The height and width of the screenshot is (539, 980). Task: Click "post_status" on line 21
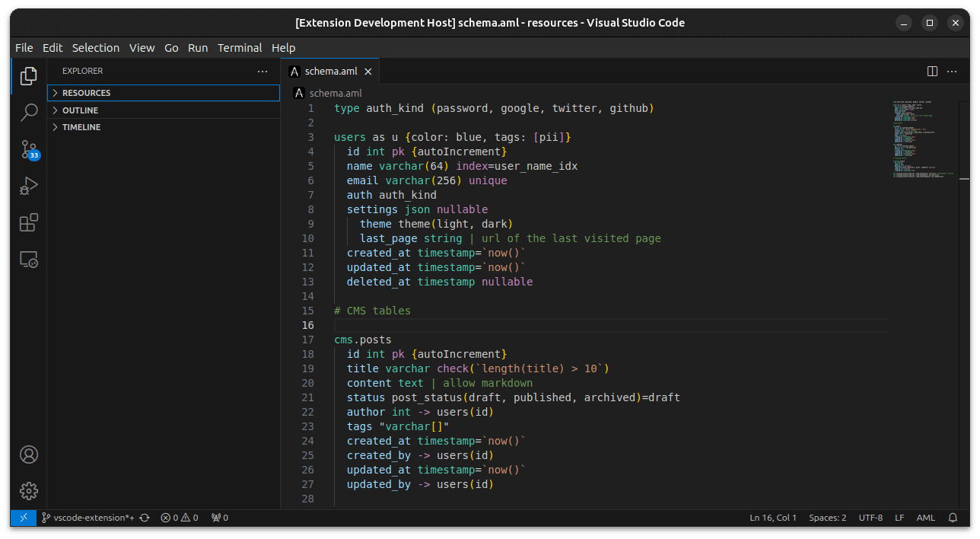[x=427, y=397]
